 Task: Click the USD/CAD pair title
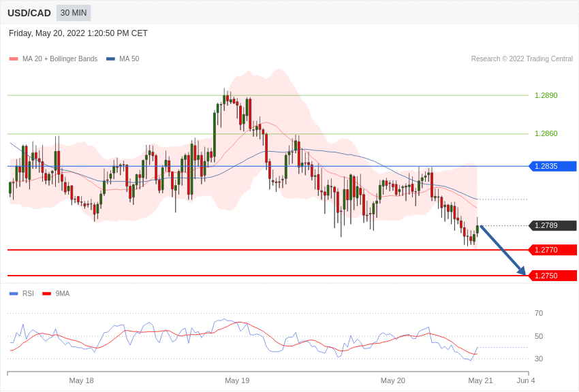(29, 13)
